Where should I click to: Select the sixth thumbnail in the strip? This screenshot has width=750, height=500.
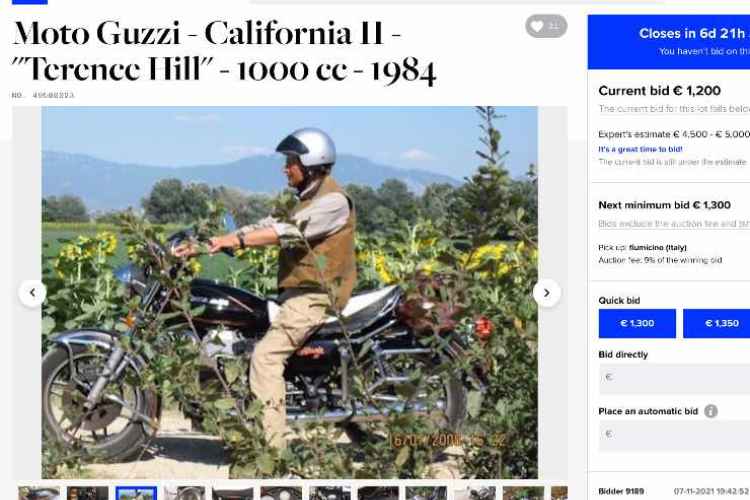281,493
